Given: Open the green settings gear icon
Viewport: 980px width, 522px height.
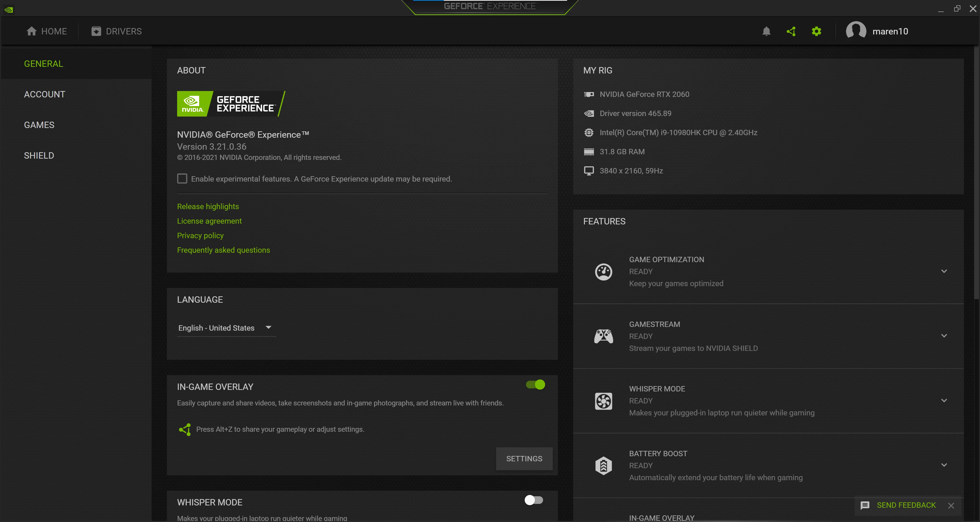Looking at the screenshot, I should 816,31.
